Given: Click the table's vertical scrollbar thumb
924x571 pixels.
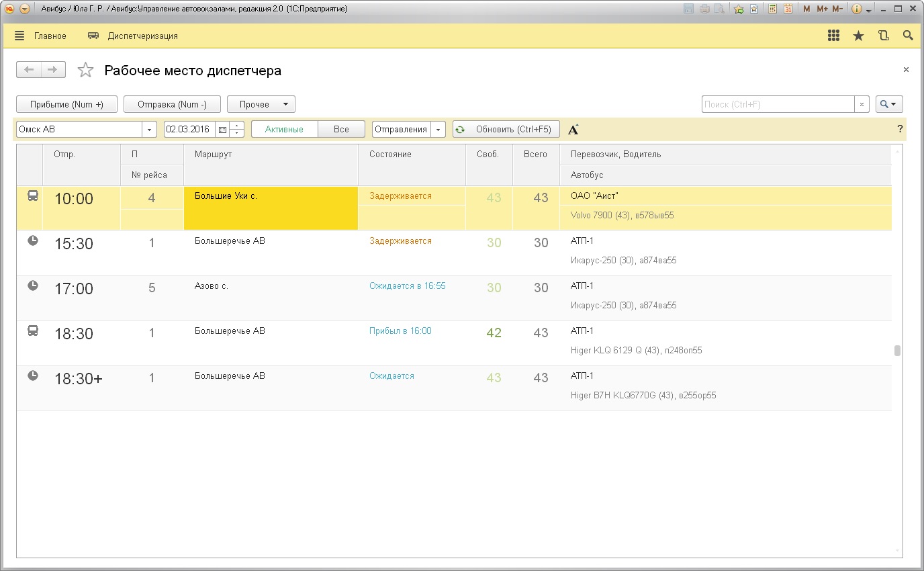Looking at the screenshot, I should pos(897,351).
